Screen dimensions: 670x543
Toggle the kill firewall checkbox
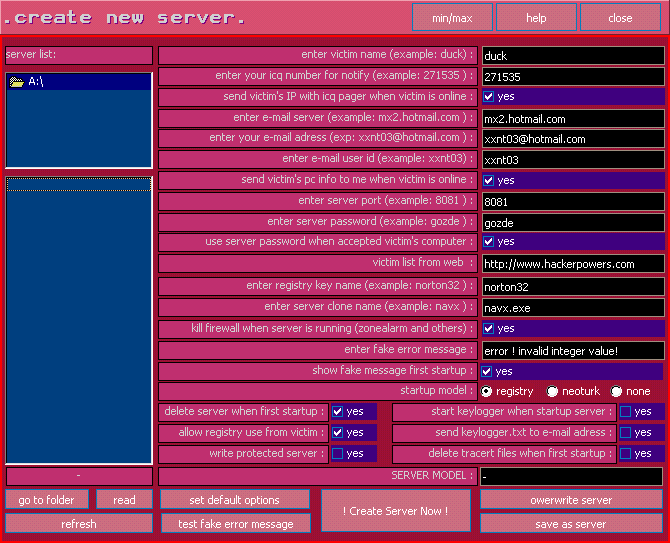click(x=488, y=328)
